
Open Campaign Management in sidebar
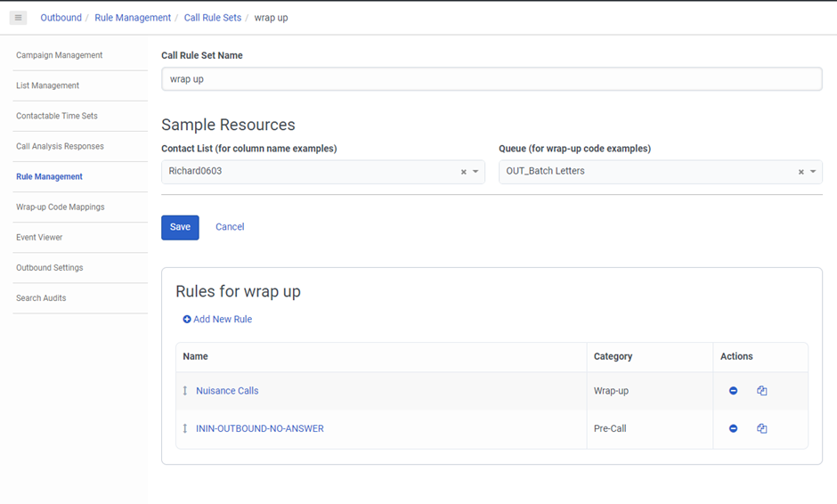(x=59, y=55)
